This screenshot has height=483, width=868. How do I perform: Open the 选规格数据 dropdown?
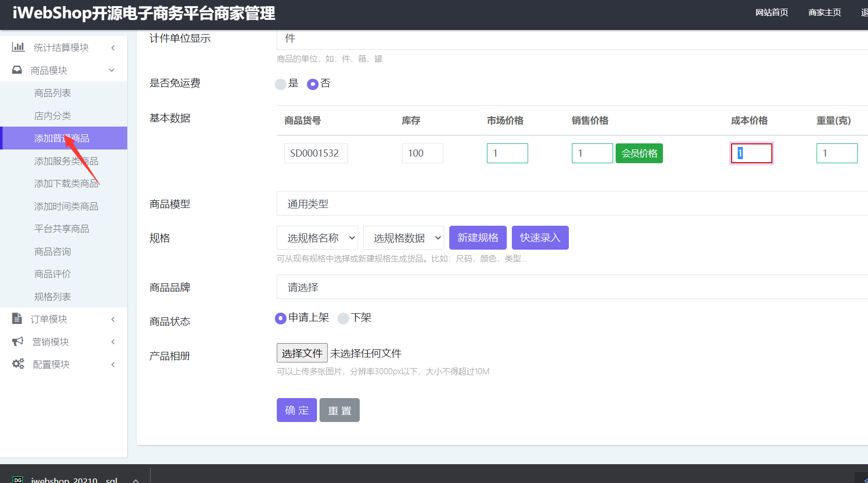(403, 237)
